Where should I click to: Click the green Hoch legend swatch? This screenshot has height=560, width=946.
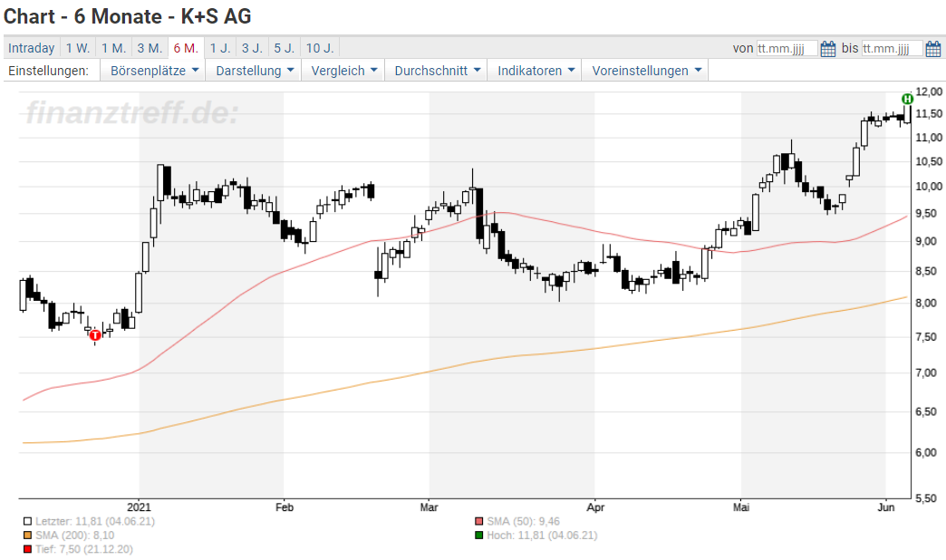point(479,536)
